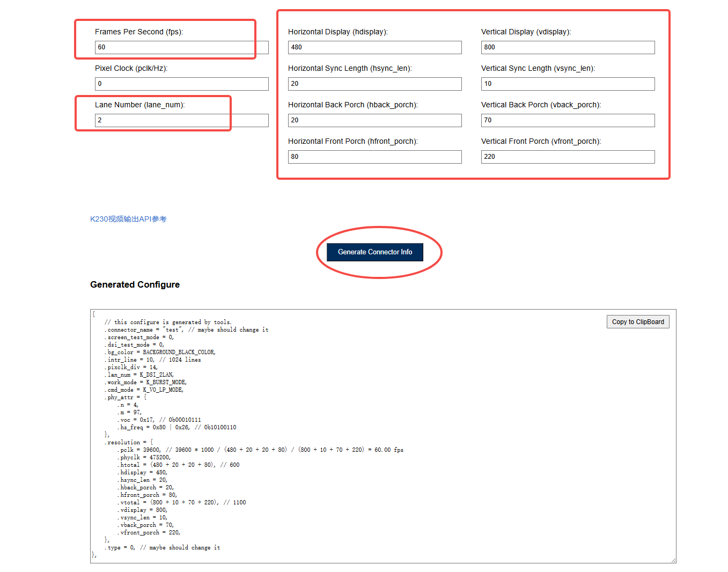This screenshot has height=572, width=728.
Task: Click the 'Vertical Front Porch (vfront_porch):' label
Action: click(x=541, y=141)
